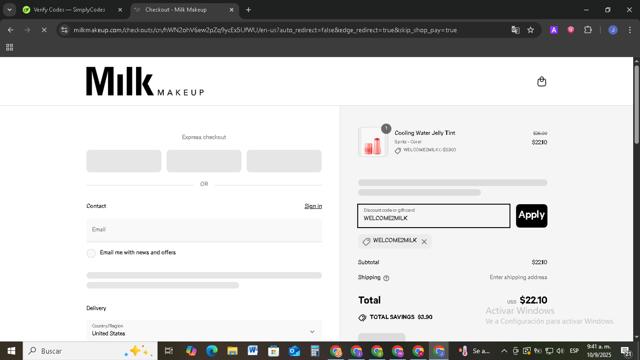Screen dimensions: 640x360
Task: Click the Subtotal label
Action: [x=368, y=262]
